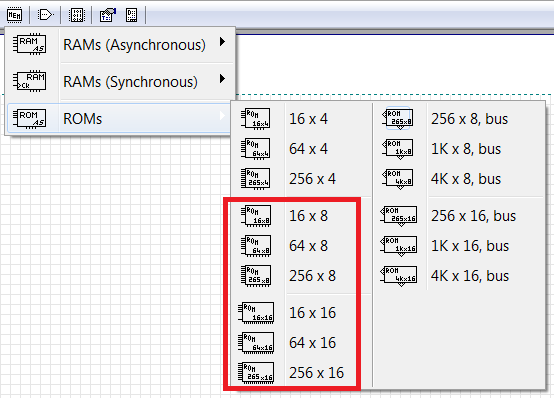Viewport: 554px width, 398px height.
Task: Click the ROM 265x8 bus chip icon
Action: point(398,119)
